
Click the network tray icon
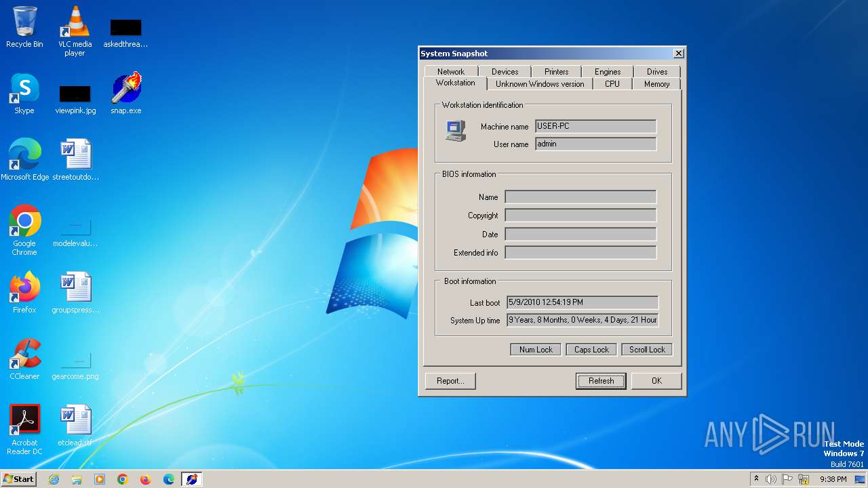pos(804,479)
